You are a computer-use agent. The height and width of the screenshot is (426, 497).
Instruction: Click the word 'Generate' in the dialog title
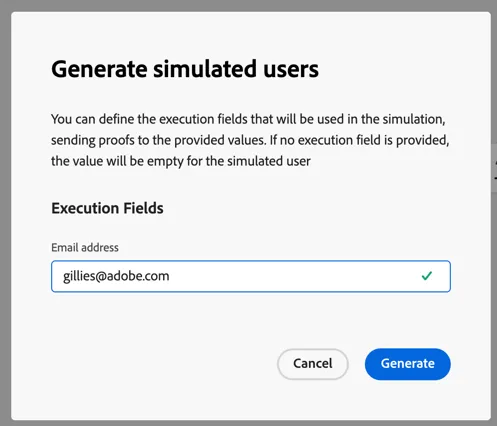click(99, 69)
